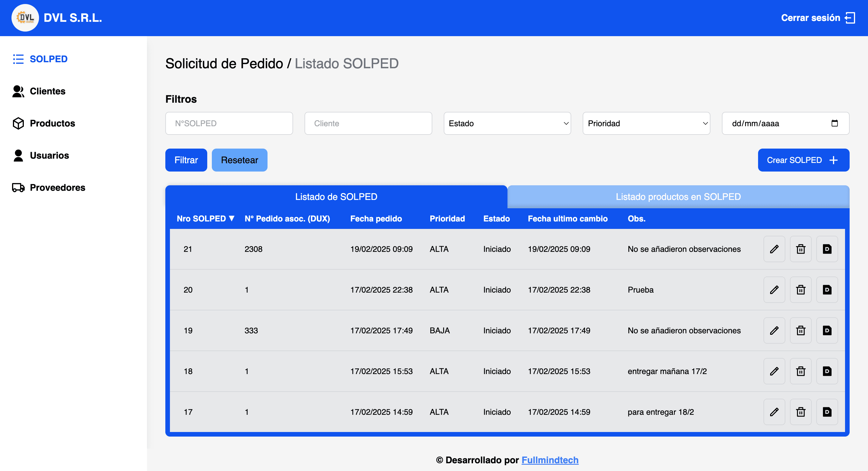Viewport: 868px width, 471px height.
Task: Click the document icon for SOLPED 21
Action: click(x=827, y=249)
